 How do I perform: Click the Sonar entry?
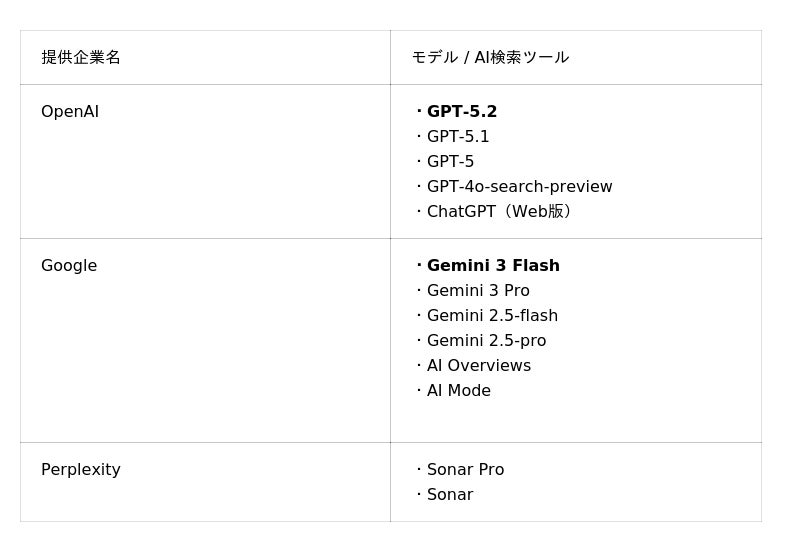[x=450, y=495]
